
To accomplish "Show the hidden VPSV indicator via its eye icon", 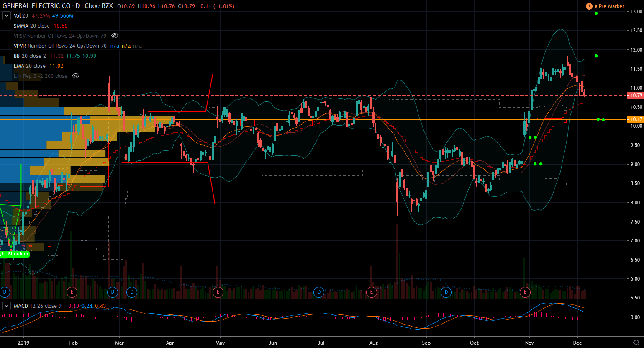I will [x=115, y=36].
